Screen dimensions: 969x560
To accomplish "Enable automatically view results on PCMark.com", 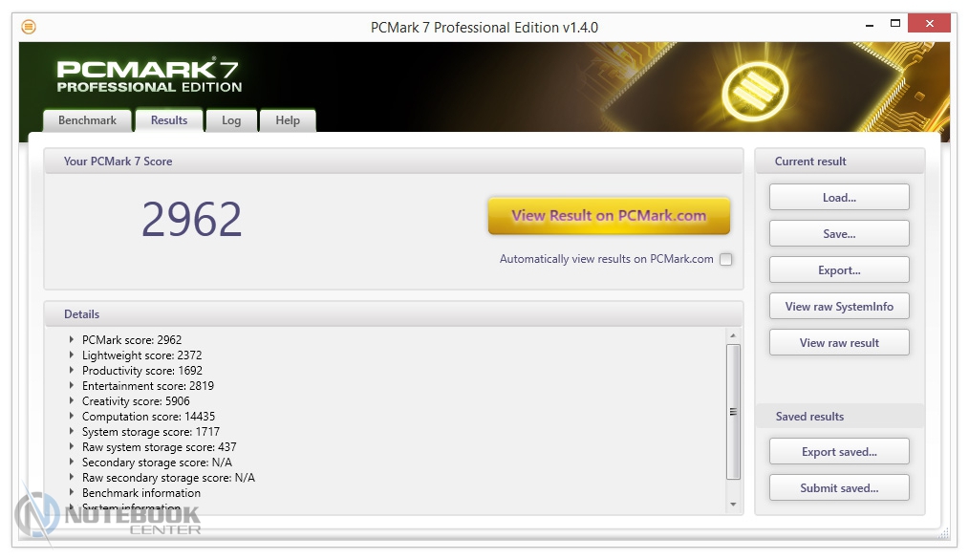I will coord(726,259).
